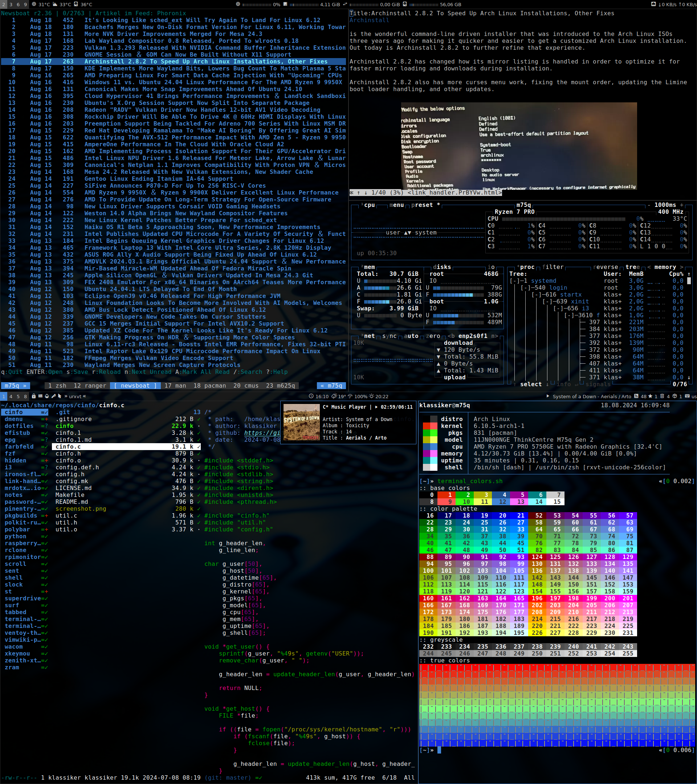Toggle reverse sorting in btop proc
Screen dimensions: 697x784
click(606, 267)
